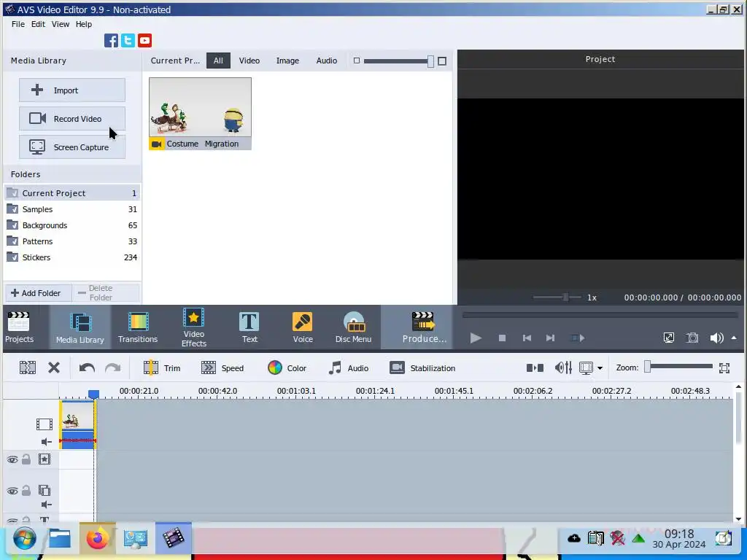The width and height of the screenshot is (747, 560).
Task: Select the Stickers folder
Action: click(x=72, y=257)
